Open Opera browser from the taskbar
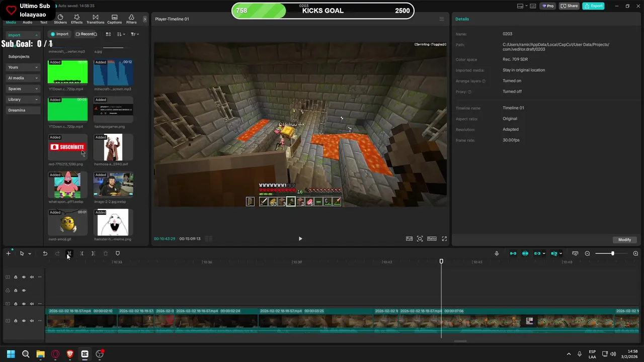 (x=55, y=354)
